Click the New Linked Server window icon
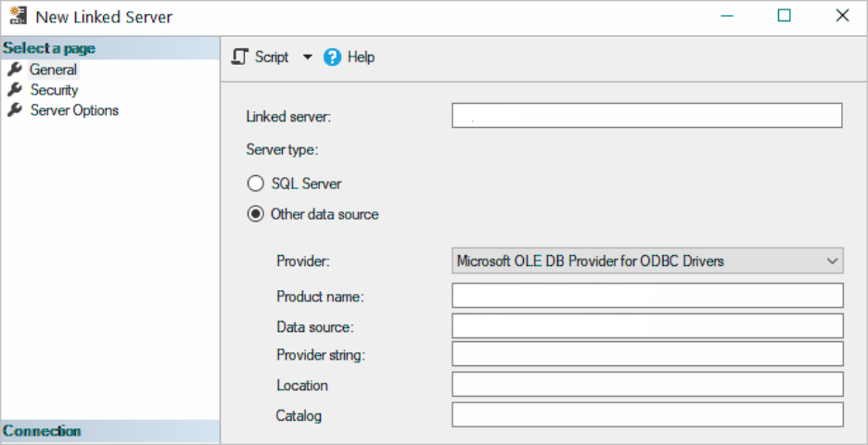The image size is (868, 445). (x=17, y=17)
